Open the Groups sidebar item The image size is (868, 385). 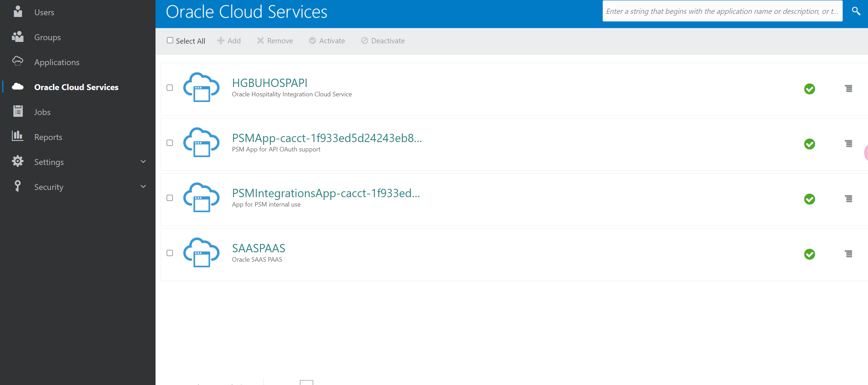(47, 37)
